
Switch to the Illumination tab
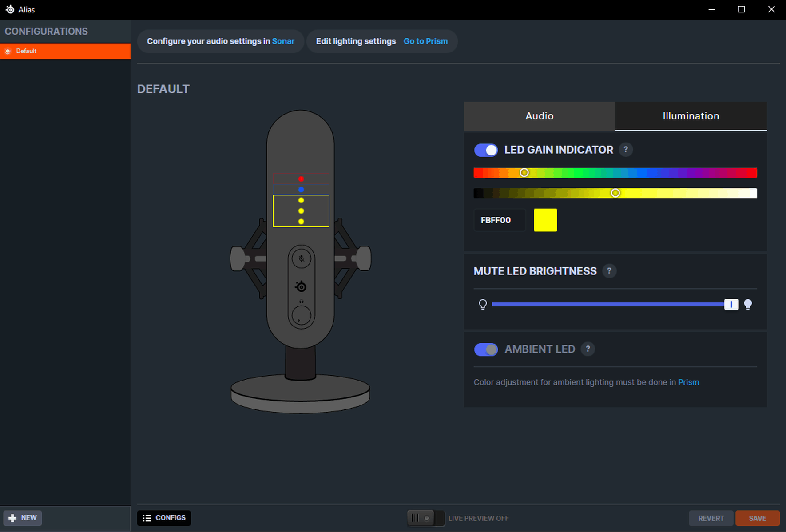[691, 116]
